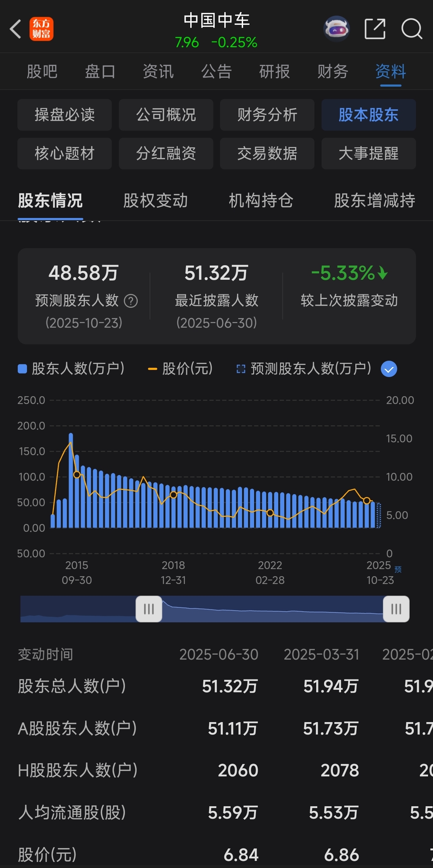Tap 2078 in H股股东人数 row
The width and height of the screenshot is (433, 868).
(340, 770)
